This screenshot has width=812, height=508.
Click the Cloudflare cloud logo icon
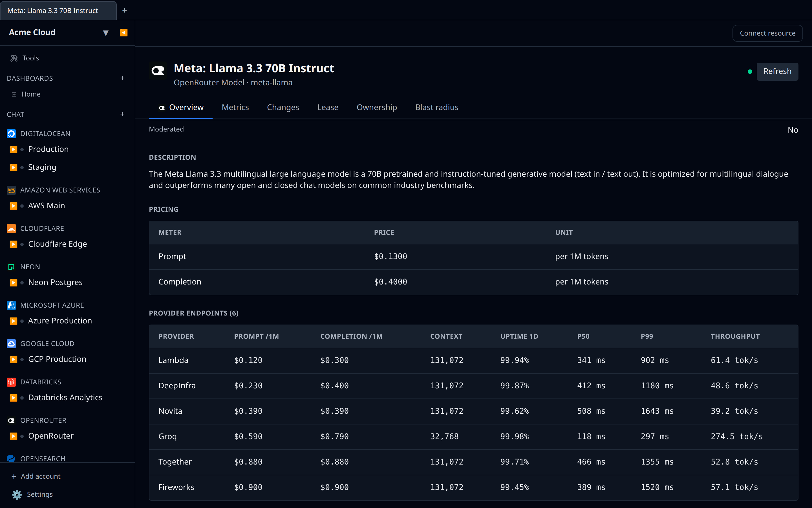[11, 229]
